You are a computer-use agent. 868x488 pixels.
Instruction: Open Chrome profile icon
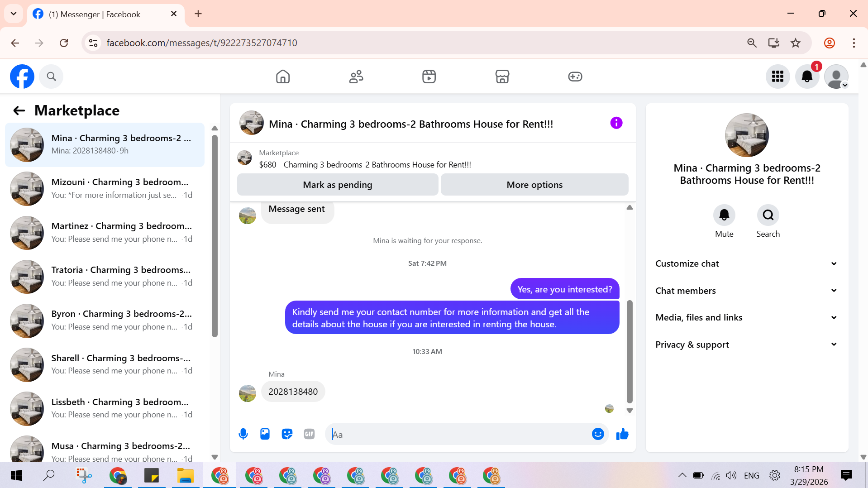click(x=830, y=43)
